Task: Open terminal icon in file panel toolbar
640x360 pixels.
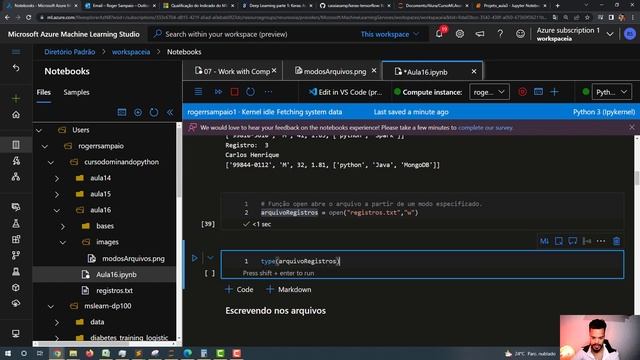Action: click(122, 112)
